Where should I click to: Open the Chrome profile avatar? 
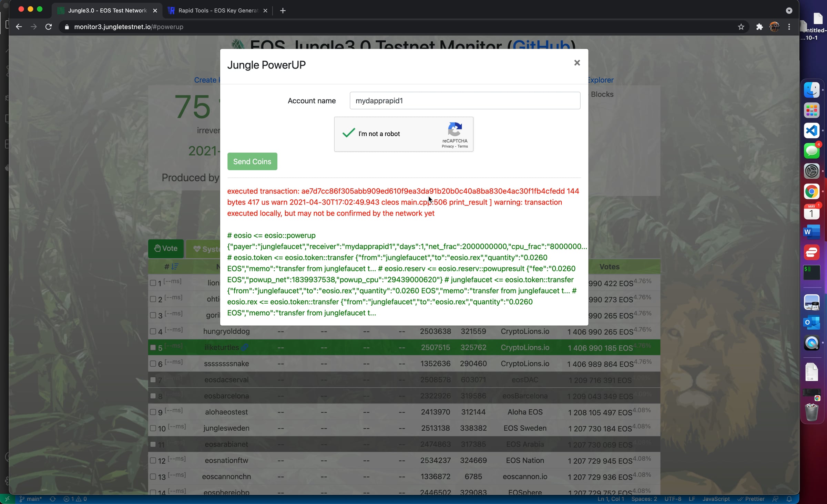(x=774, y=27)
